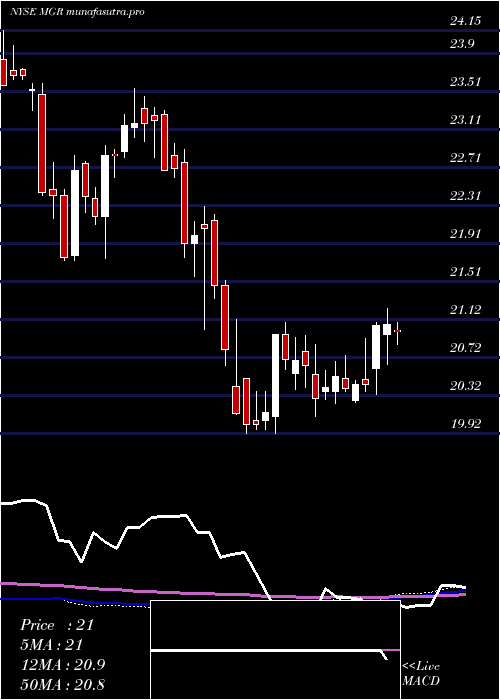Click the NYSE MGR munafasutra.pro title text
This screenshot has width=500, height=700.
pos(77,12)
